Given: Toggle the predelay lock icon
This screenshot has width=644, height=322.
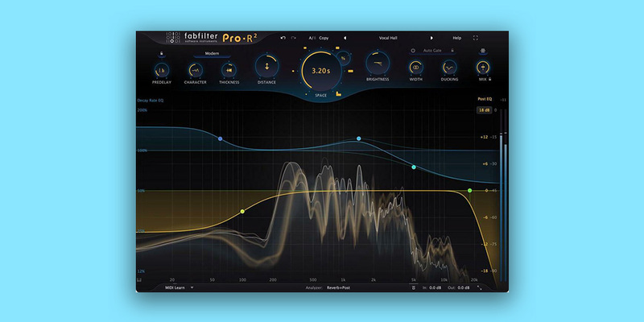Looking at the screenshot, I should [x=162, y=53].
